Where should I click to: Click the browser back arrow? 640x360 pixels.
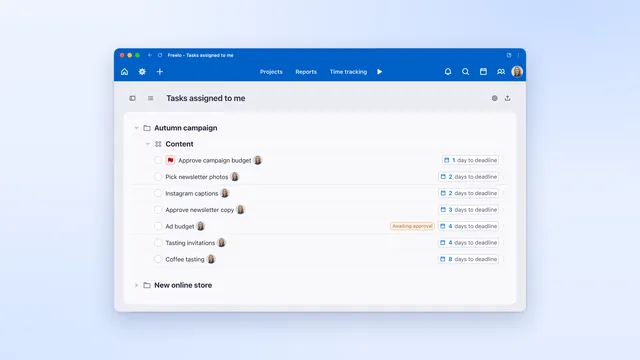tap(150, 55)
